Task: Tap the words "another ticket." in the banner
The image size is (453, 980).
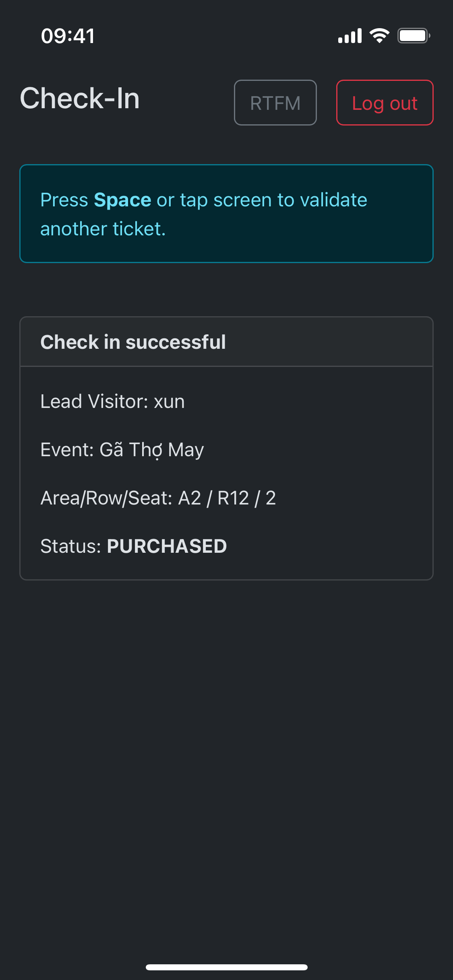Action: (x=103, y=229)
